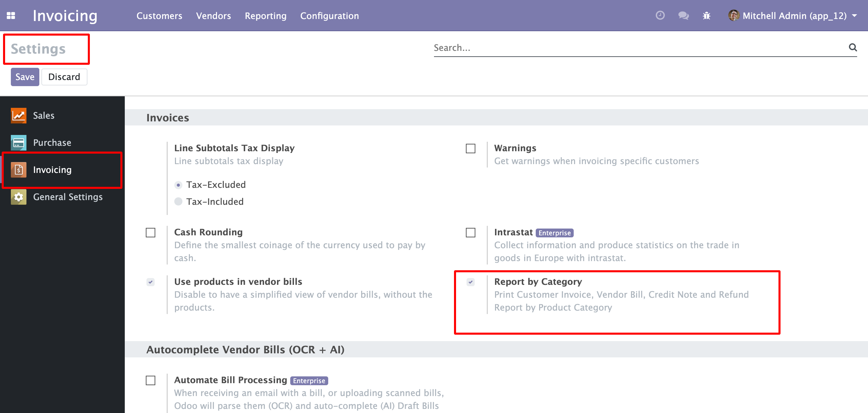Screen dimensions: 868x413
Task: Open the Customers menu
Action: point(159,16)
